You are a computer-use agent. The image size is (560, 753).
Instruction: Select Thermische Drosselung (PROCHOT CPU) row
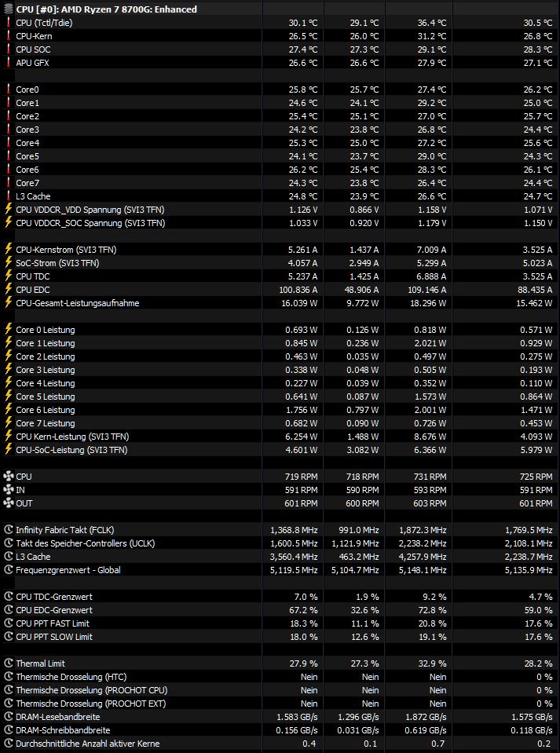(280, 690)
